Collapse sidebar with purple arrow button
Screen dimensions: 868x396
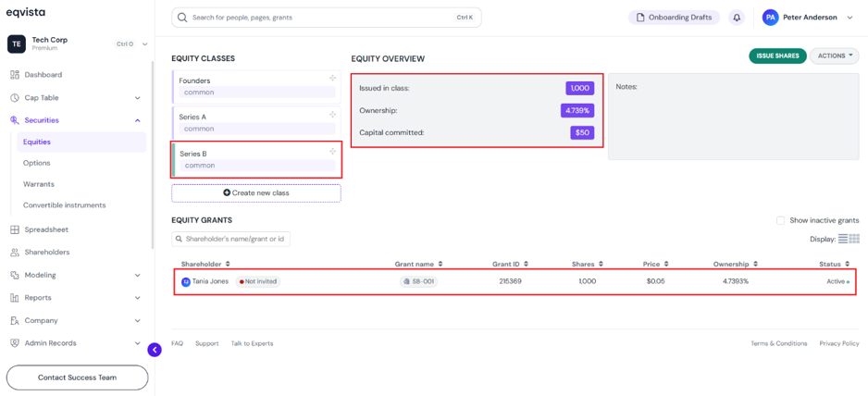[x=155, y=350]
